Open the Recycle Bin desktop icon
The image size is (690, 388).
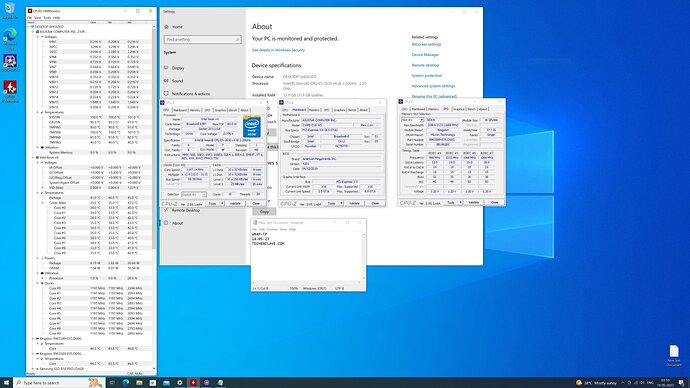10,11
